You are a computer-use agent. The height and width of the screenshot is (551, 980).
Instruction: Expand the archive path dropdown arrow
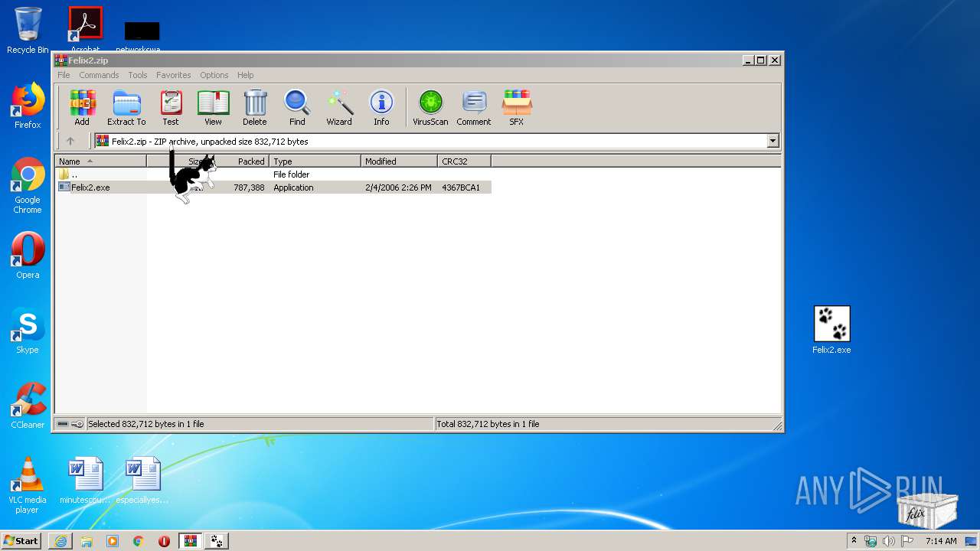tap(773, 141)
